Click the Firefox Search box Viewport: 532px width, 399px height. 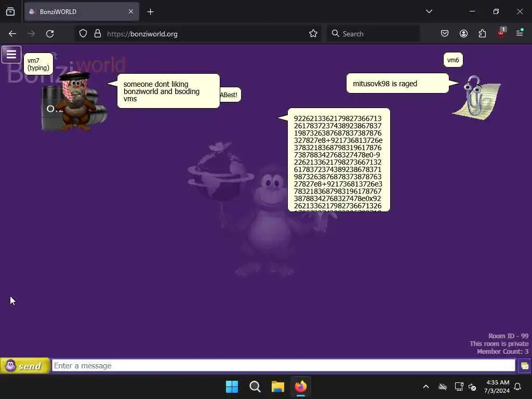373,34
